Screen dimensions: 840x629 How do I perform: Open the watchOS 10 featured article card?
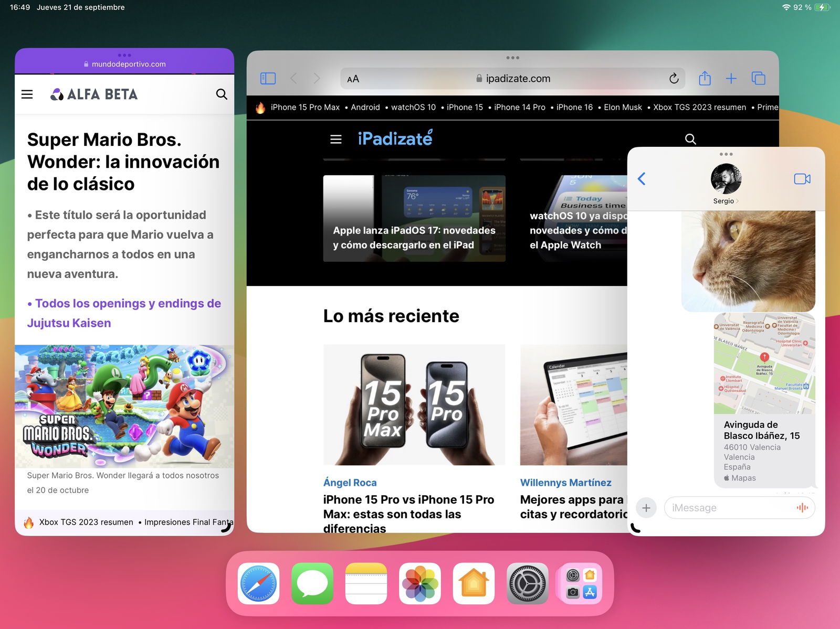click(573, 218)
